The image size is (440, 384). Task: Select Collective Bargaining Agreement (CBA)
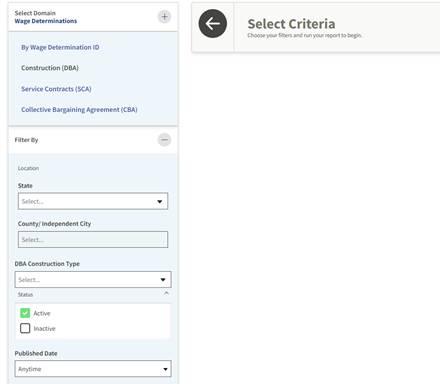[79, 110]
